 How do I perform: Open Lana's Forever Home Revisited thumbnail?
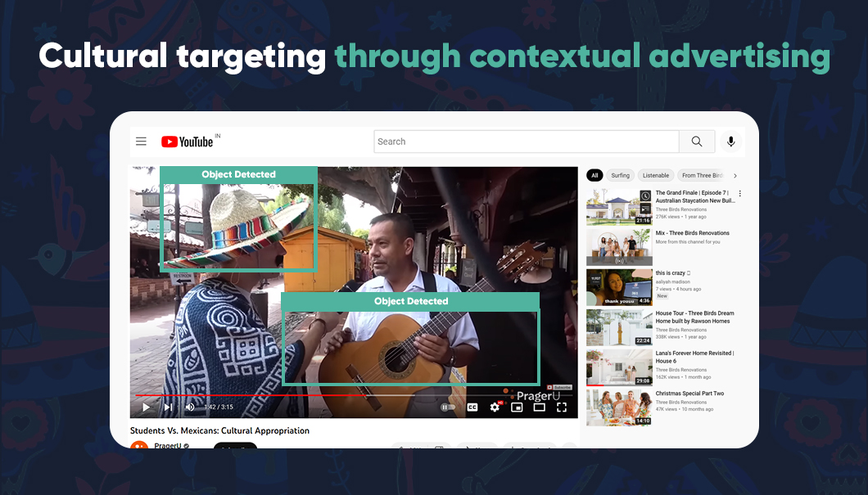[619, 368]
